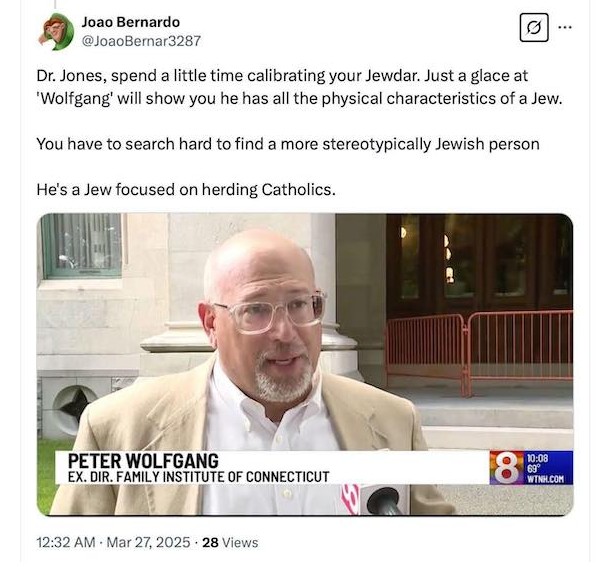Viewport: 608px width, 567px height.
Task: Click the Joao Bernardo display name
Action: (x=131, y=22)
